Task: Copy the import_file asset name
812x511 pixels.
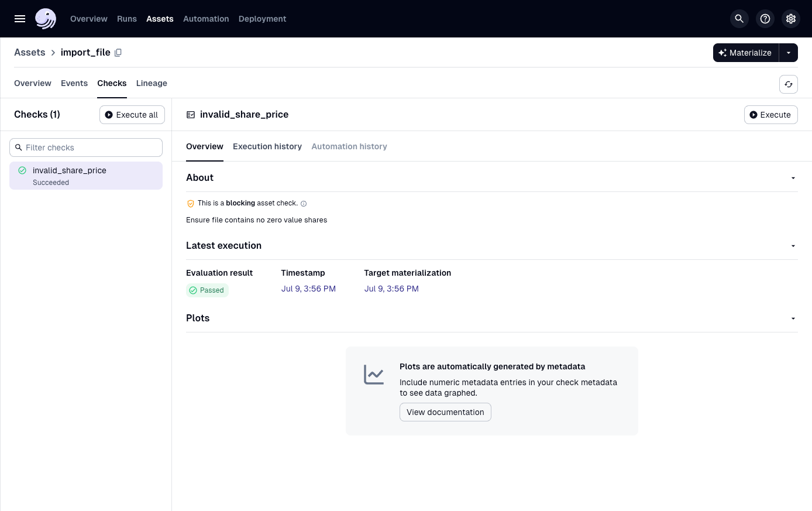Action: [x=118, y=52]
